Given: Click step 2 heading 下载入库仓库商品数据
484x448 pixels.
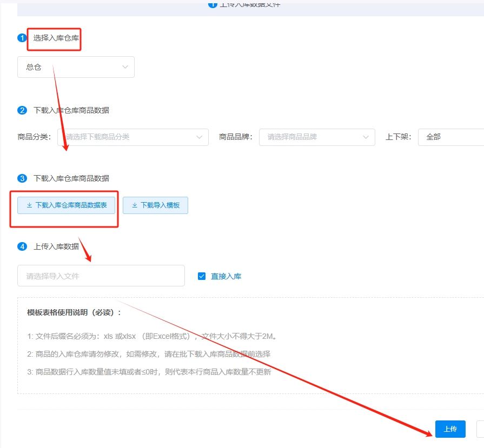Looking at the screenshot, I should click(71, 110).
